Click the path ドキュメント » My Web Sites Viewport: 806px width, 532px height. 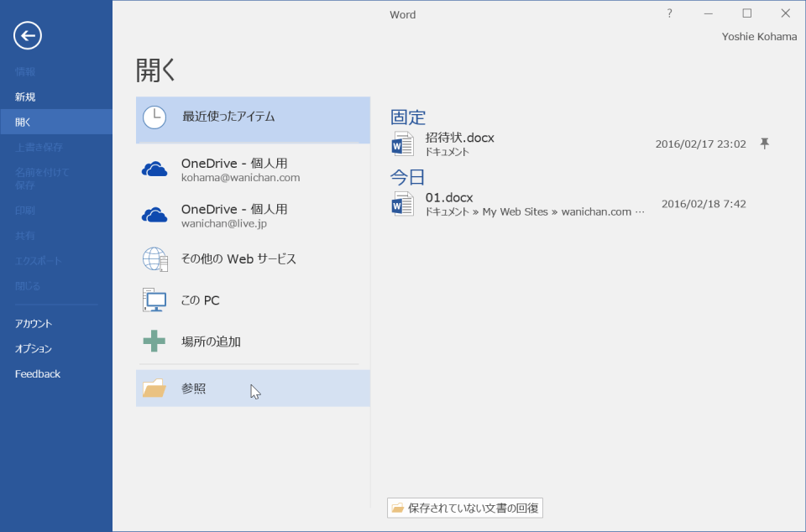click(486, 211)
